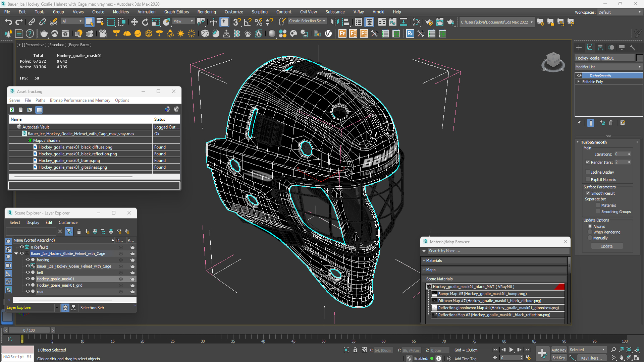The image size is (644, 362).
Task: Expand the Editable Poly stack entry
Action: pos(579,81)
